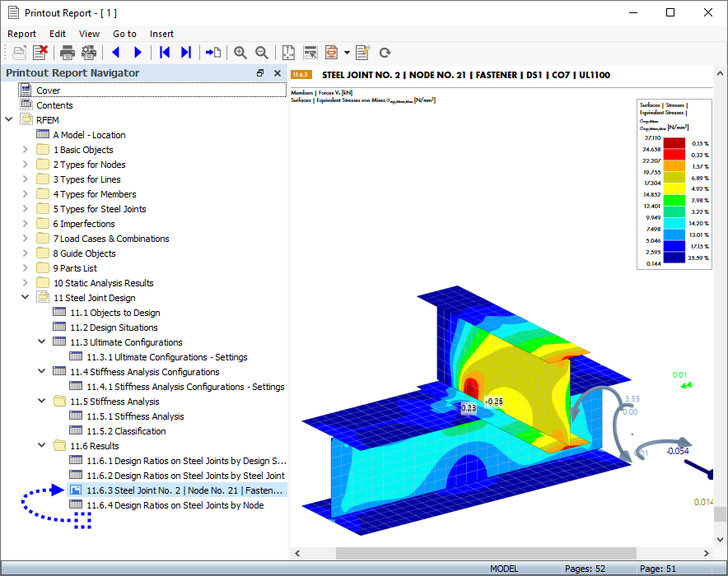This screenshot has width=728, height=576.
Task: Click the refresh report icon
Action: click(x=385, y=53)
